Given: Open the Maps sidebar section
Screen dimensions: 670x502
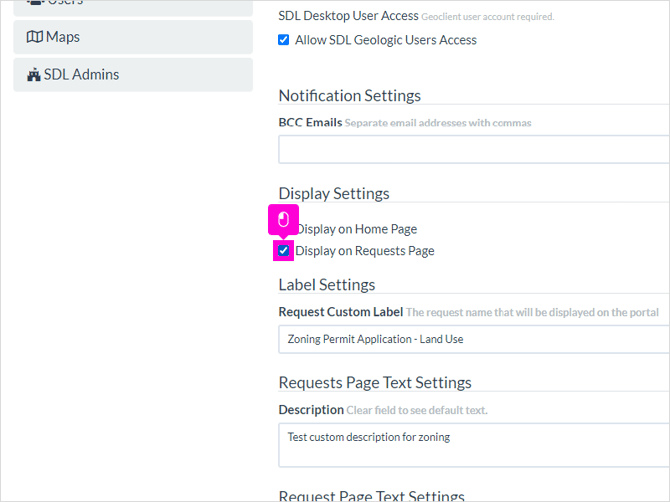Looking at the screenshot, I should click(x=133, y=37).
